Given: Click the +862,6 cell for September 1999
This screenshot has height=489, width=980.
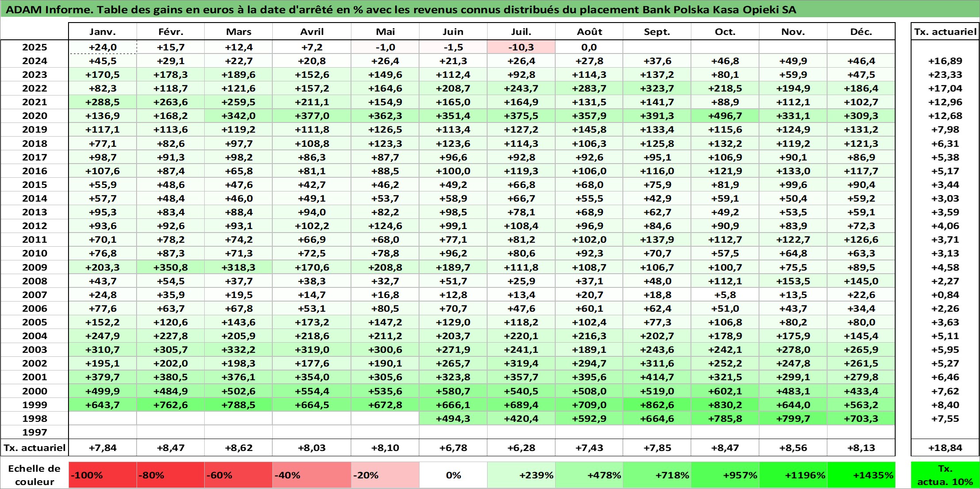Looking at the screenshot, I should tap(657, 405).
